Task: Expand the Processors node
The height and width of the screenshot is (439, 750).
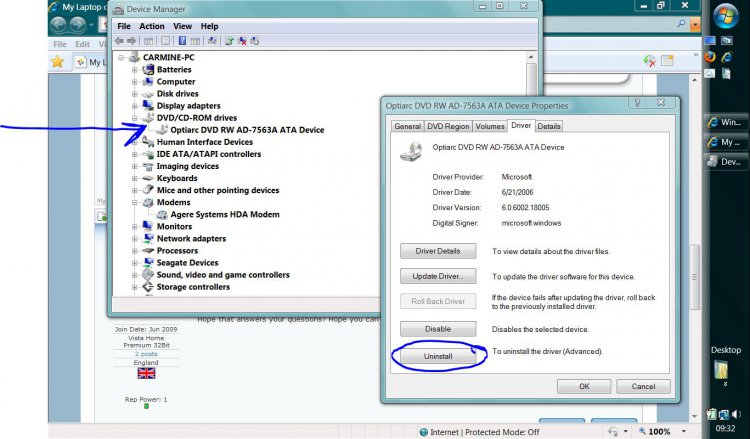Action: pos(135,251)
